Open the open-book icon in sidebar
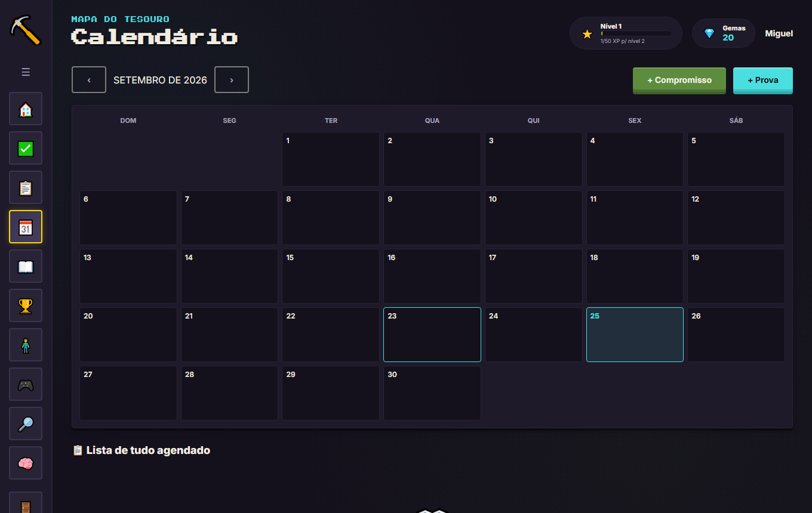812x513 pixels. click(26, 267)
